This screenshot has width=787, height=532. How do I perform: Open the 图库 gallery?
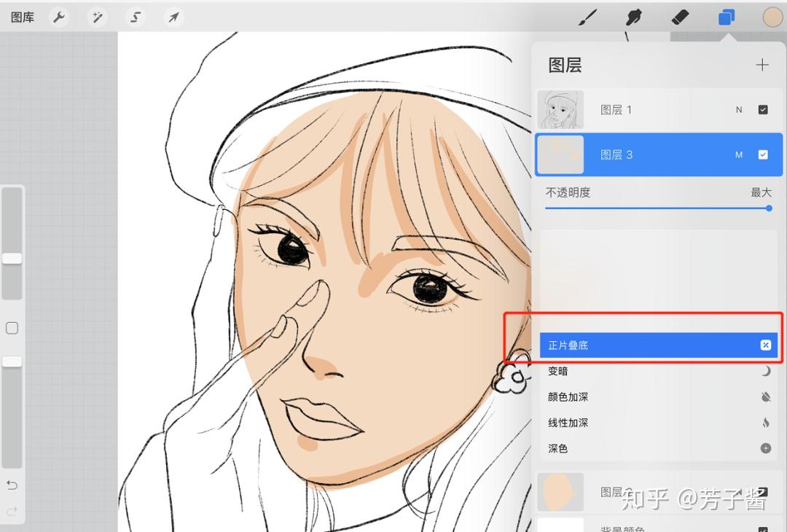[x=23, y=17]
